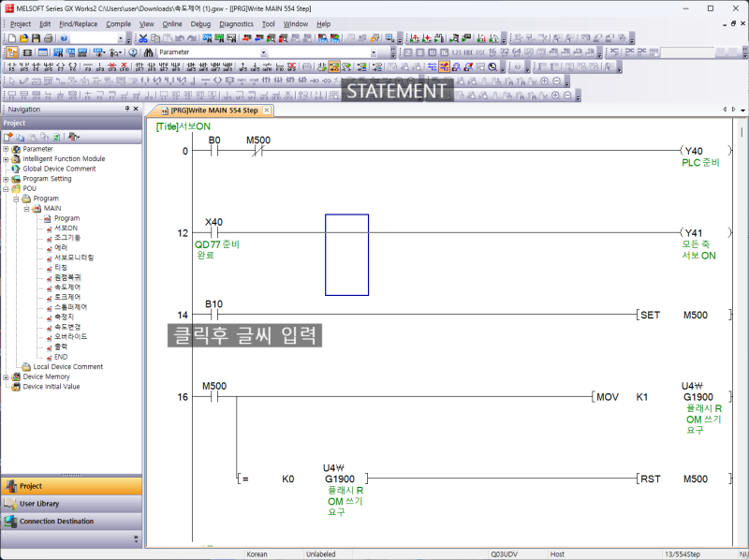
Task: Open the empty dropdown beside Help icon
Action: click(121, 38)
